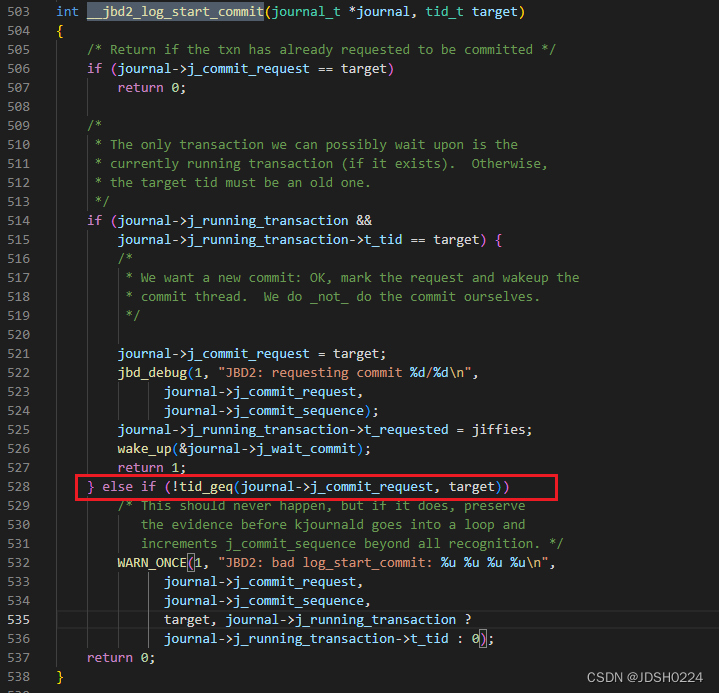Click 'return 0;' on line 507
Image resolution: width=719 pixels, height=693 pixels.
(x=152, y=88)
